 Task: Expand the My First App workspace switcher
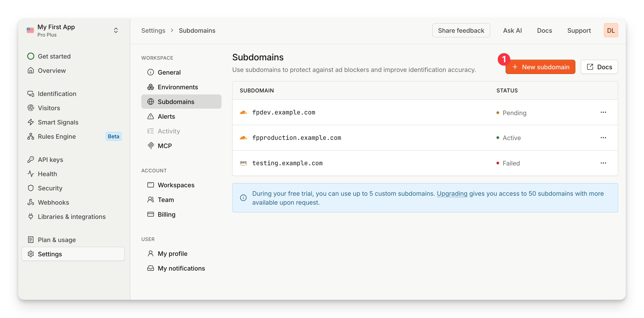115,30
